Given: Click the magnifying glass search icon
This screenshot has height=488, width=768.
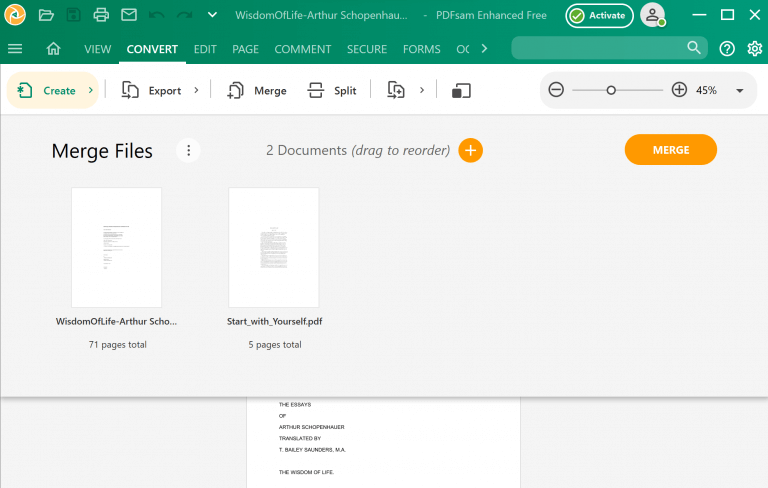Looking at the screenshot, I should 694,48.
